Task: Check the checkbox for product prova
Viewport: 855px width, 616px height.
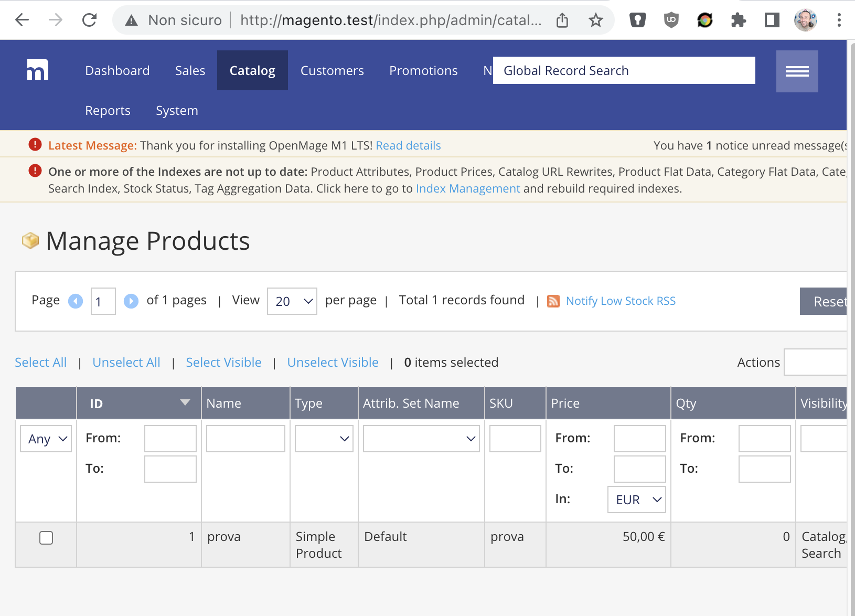Action: (46, 538)
